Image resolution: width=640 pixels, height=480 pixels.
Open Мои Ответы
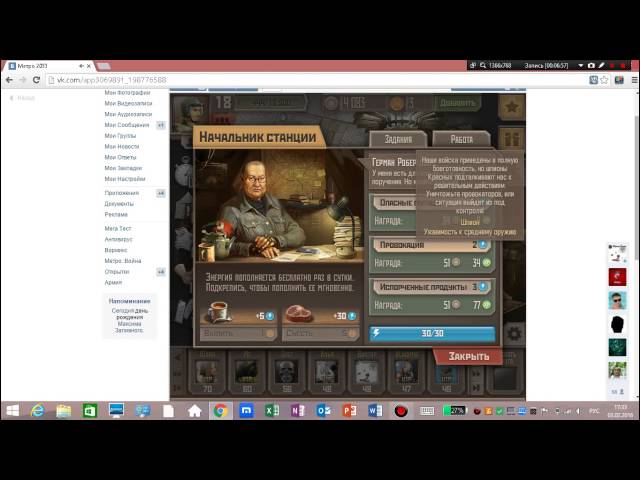point(120,157)
